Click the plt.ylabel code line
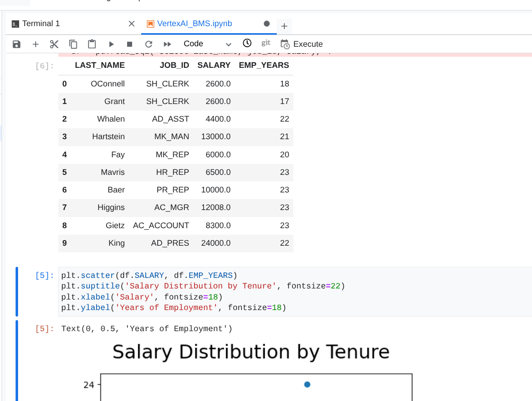The image size is (532, 401). (x=174, y=308)
